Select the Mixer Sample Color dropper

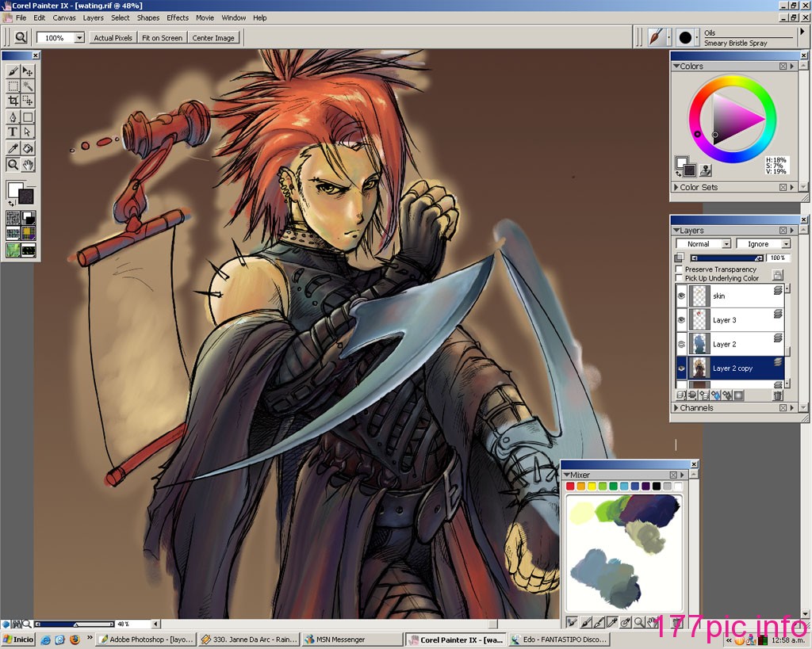[x=613, y=621]
